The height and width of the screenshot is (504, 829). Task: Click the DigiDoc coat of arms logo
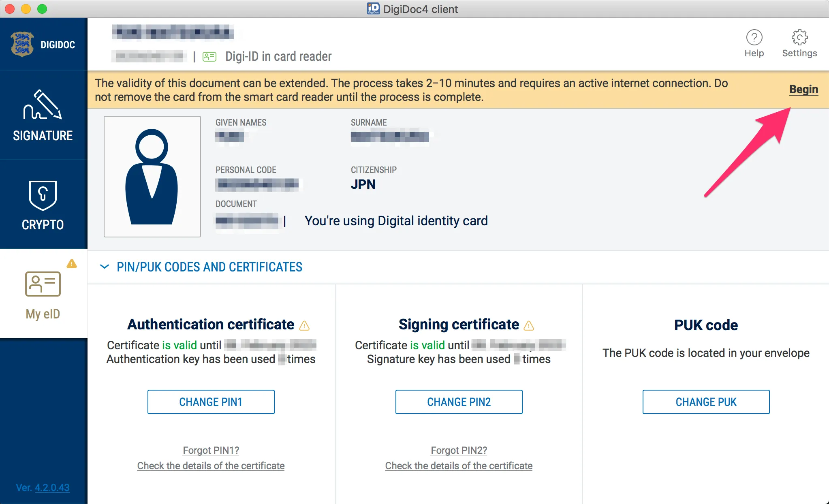(22, 44)
